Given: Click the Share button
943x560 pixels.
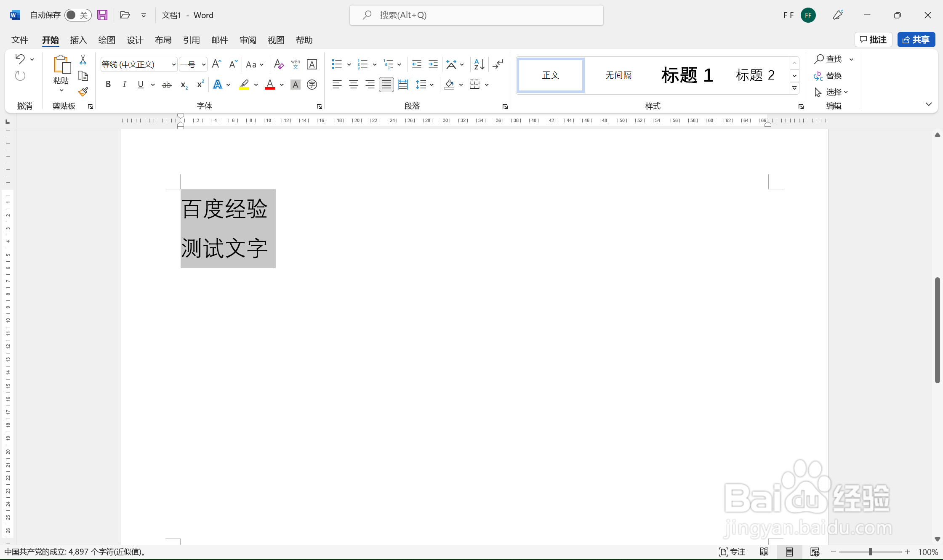Looking at the screenshot, I should coord(916,40).
